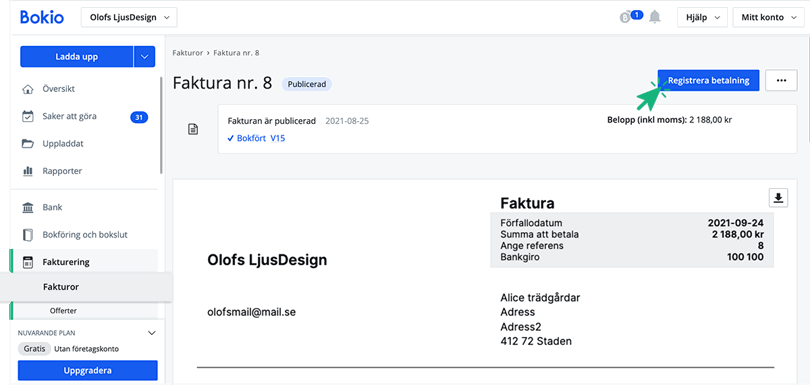Open the Offerter submenu item
This screenshot has height=388, width=810.
click(63, 311)
